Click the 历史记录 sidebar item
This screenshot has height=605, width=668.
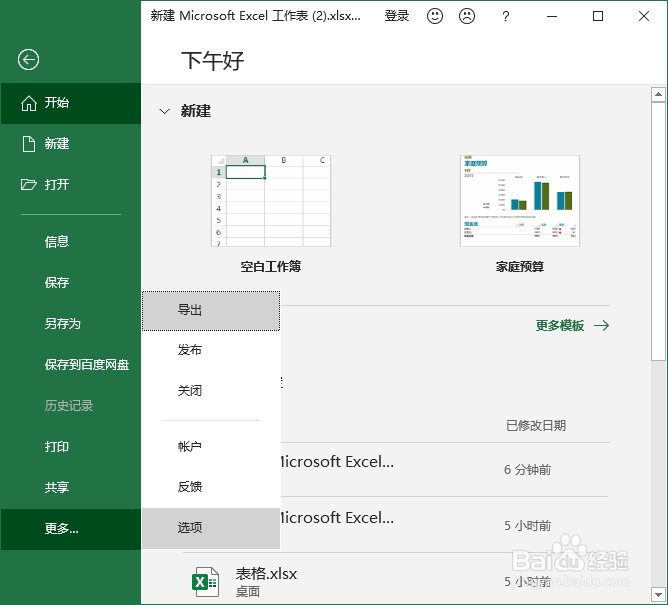tap(71, 406)
